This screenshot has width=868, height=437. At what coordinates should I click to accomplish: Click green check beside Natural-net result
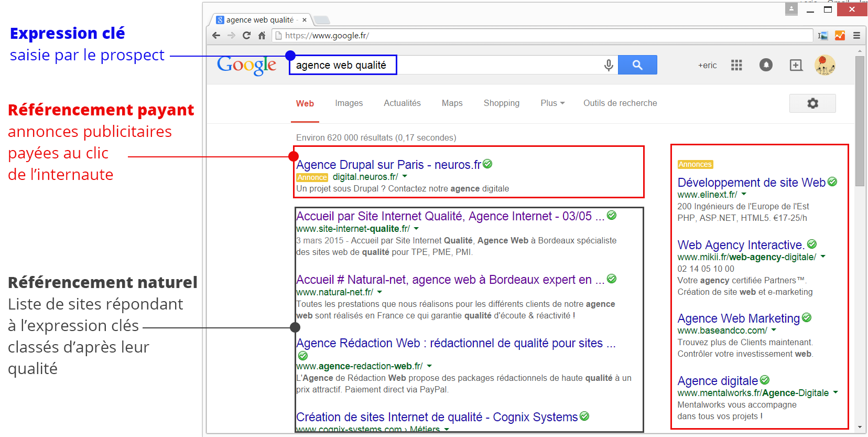pos(612,279)
